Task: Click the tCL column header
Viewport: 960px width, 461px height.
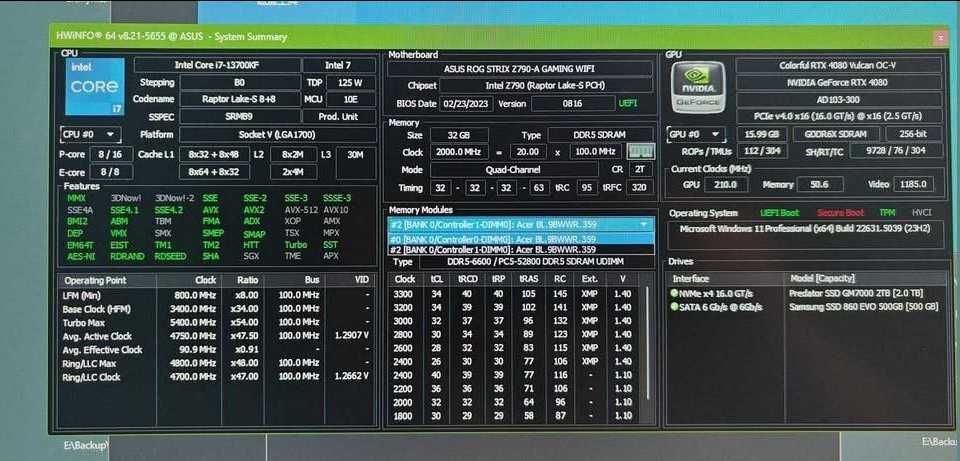Action: (437, 279)
